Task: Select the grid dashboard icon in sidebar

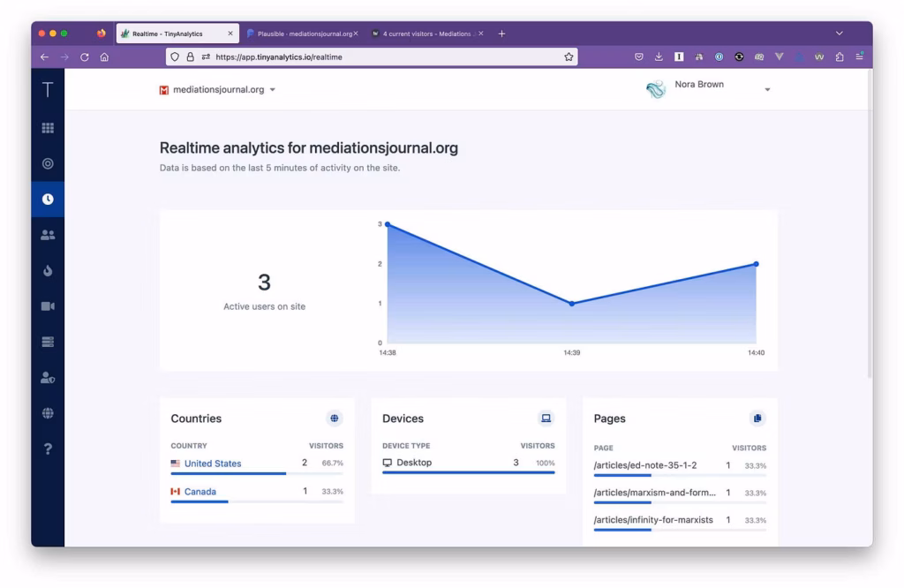Action: click(x=47, y=127)
